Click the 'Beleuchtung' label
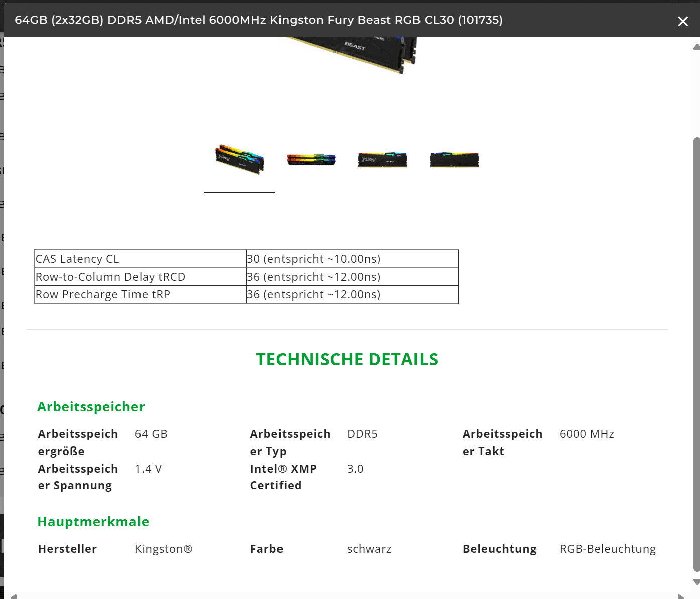Screen dimensions: 700x599 tap(499, 549)
